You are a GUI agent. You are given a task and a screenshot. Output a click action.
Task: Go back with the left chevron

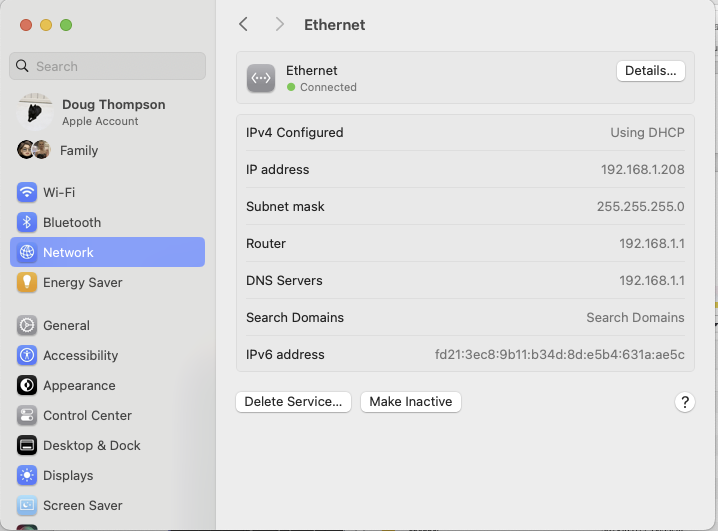point(243,24)
